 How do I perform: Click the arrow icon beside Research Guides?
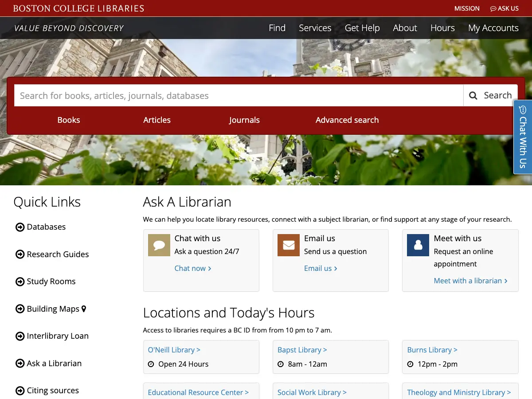coord(20,254)
